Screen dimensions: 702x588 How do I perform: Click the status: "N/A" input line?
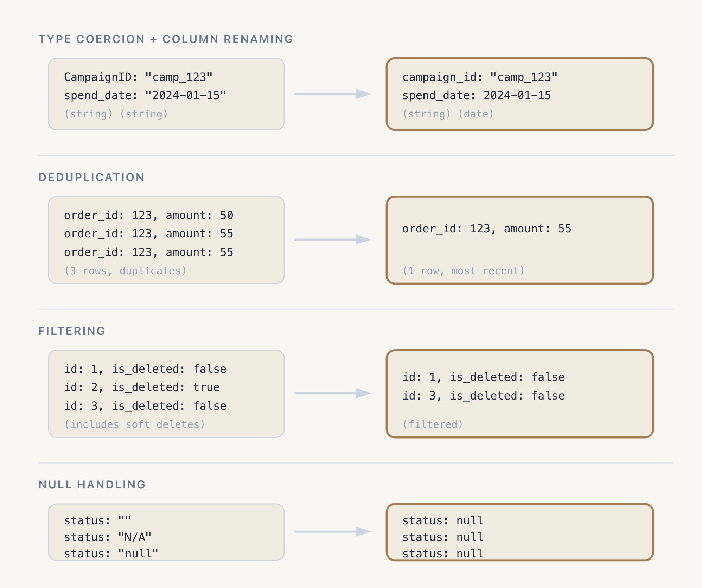[x=108, y=537]
